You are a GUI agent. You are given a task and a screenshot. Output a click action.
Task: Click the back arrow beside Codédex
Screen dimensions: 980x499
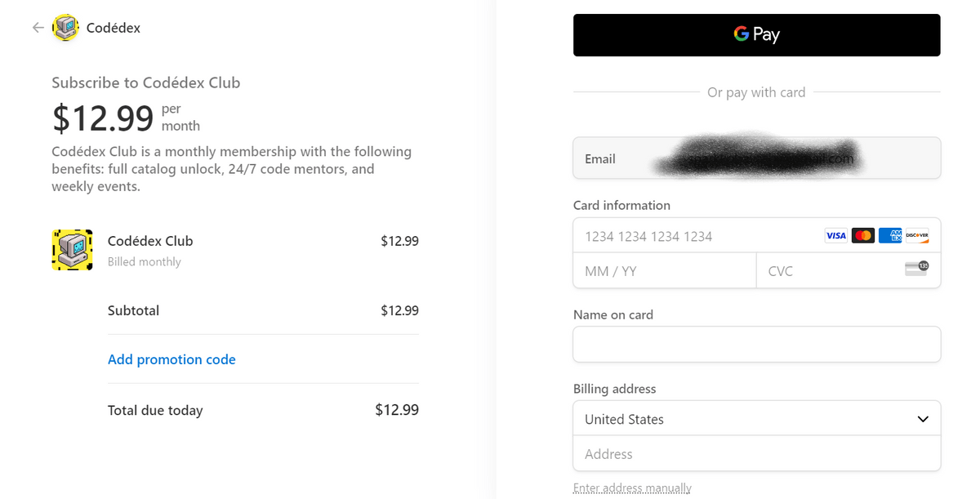(38, 28)
